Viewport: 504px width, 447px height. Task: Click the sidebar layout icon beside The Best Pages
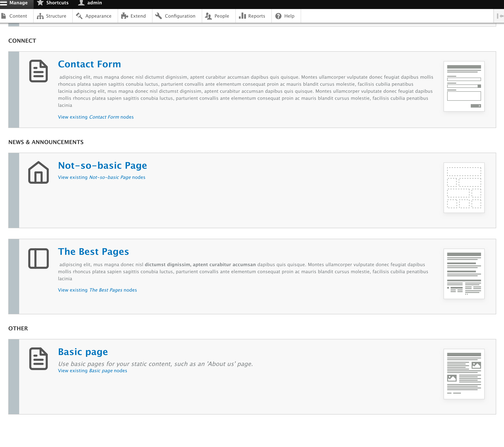pos(39,258)
